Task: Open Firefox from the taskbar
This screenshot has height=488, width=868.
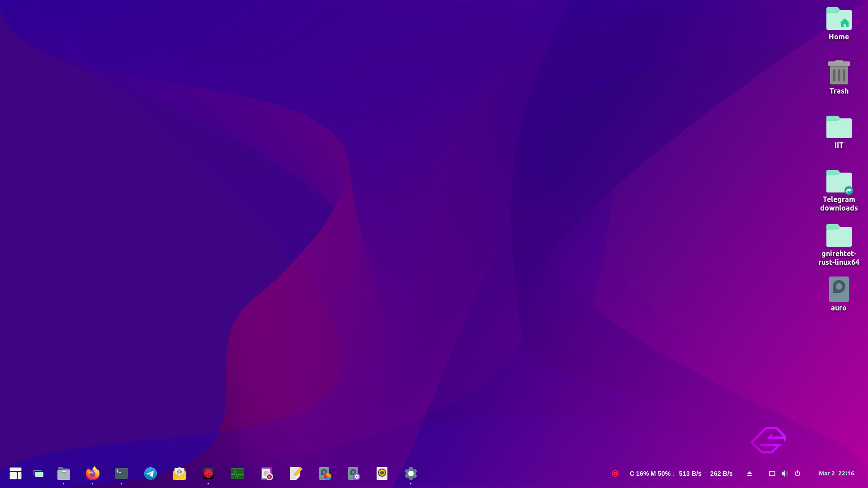Action: 93,474
